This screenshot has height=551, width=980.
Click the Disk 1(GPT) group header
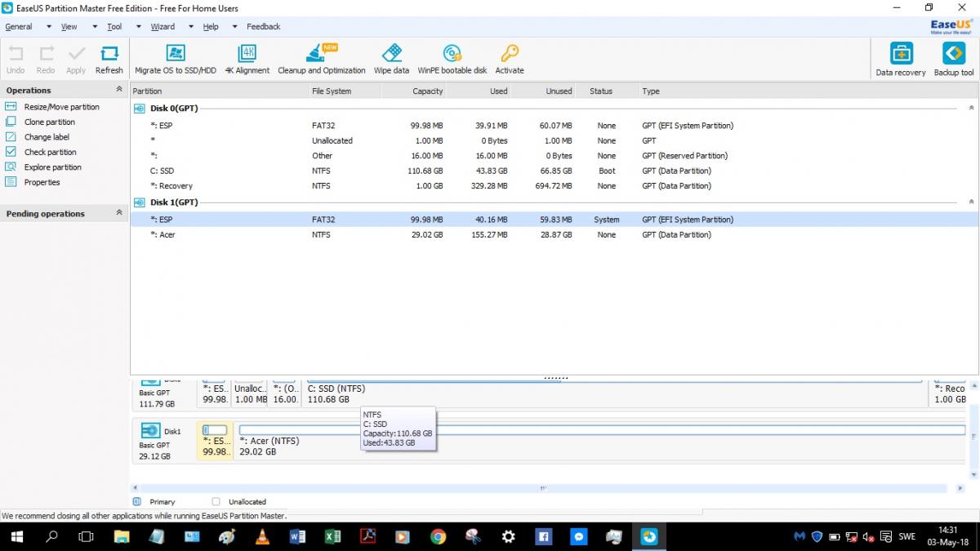point(174,202)
